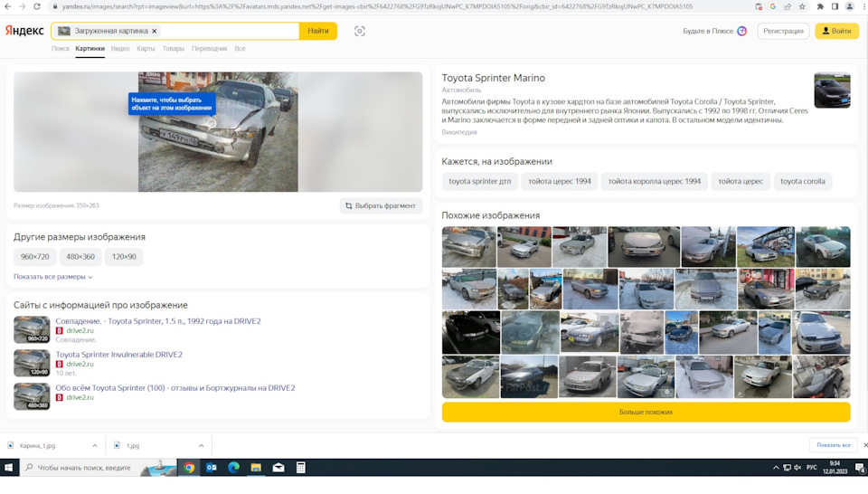Image resolution: width=868 pixels, height=494 pixels.
Task: Click the Больше похожих button
Action: (646, 412)
